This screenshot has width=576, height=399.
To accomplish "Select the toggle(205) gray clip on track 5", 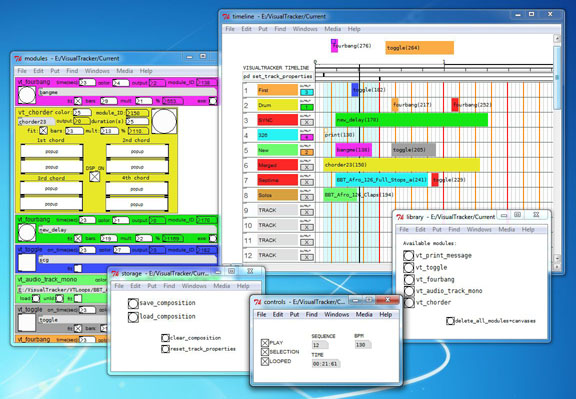I will click(x=414, y=150).
